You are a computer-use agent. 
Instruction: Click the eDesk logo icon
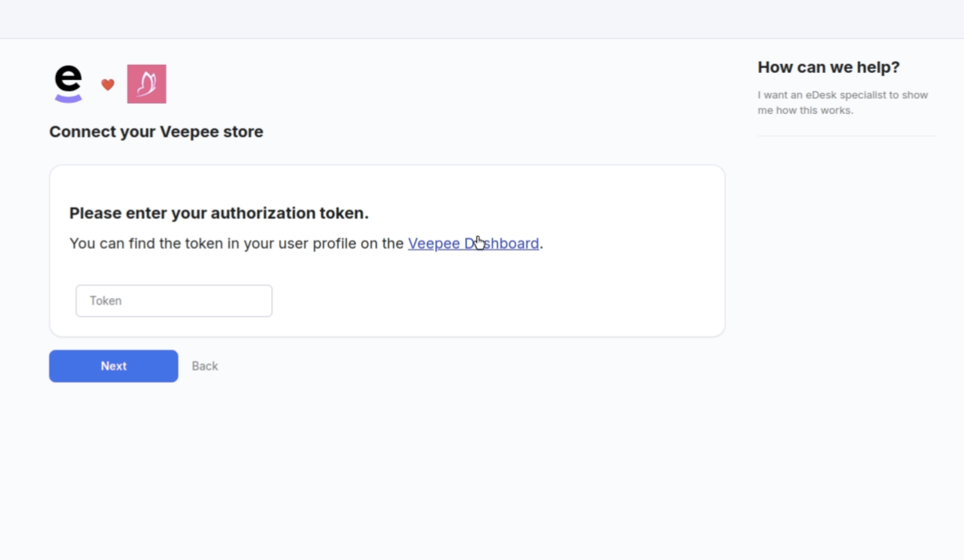(x=68, y=84)
